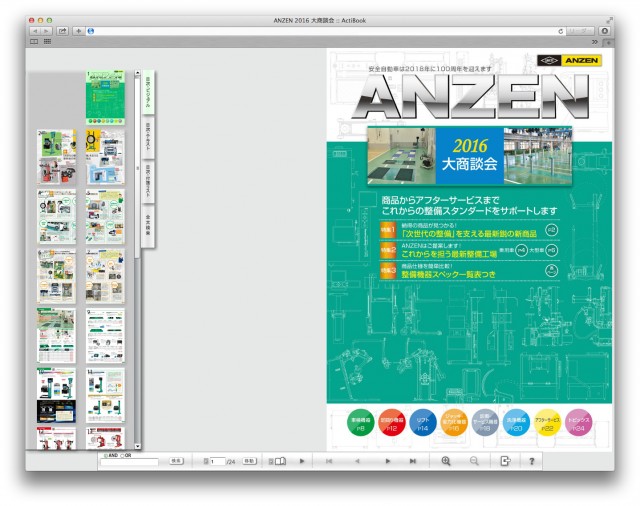Open the page 5 thumbnail

(105, 217)
